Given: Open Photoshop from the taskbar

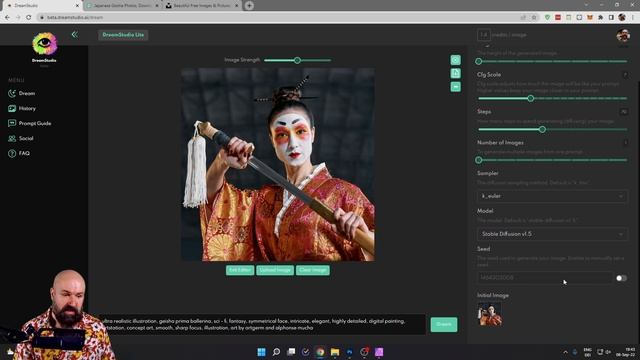Looking at the screenshot, I should coord(350,352).
